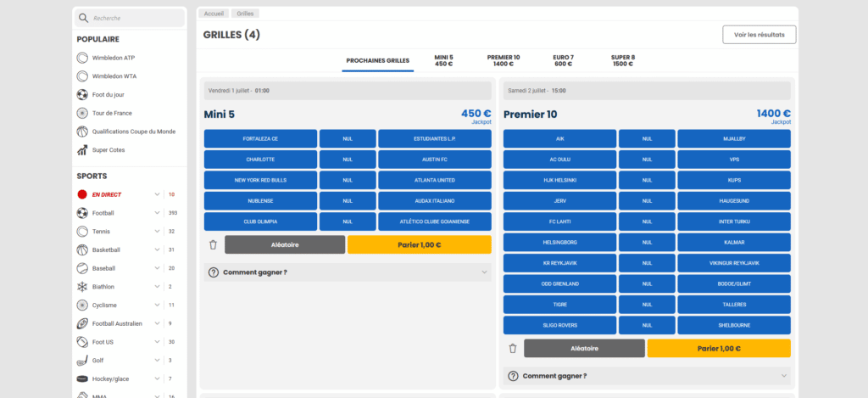Image resolution: width=868 pixels, height=398 pixels.
Task: Click the Premier 10 1400 € jackpot amount
Action: (774, 114)
